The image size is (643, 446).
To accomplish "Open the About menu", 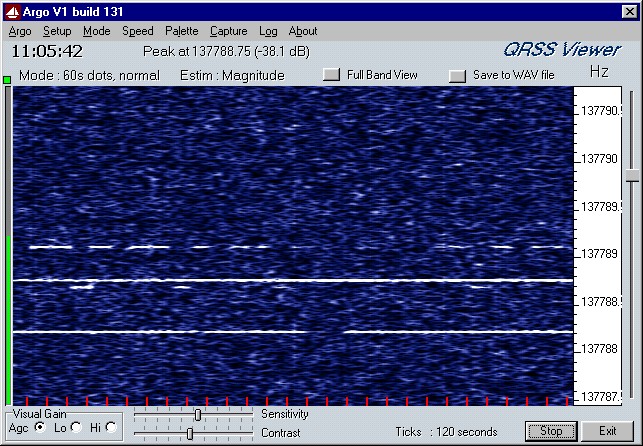I will pos(303,31).
